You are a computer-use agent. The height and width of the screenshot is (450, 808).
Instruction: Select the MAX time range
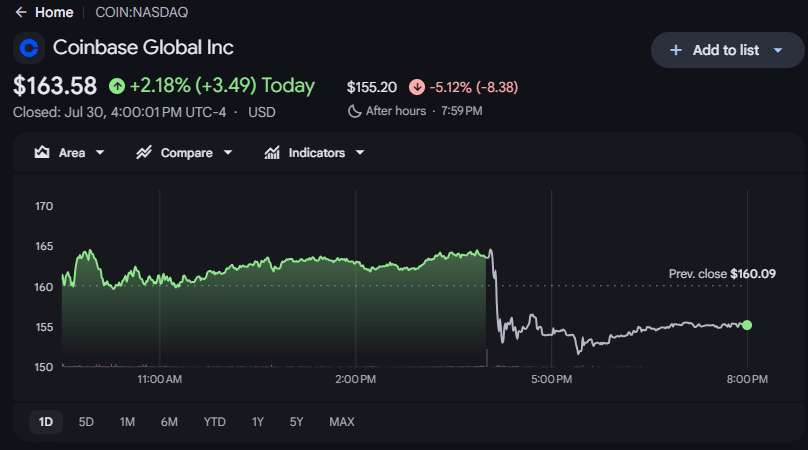click(x=342, y=422)
